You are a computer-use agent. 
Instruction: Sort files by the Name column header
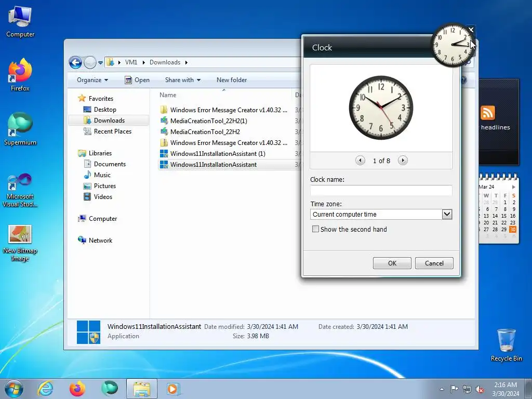(x=224, y=95)
